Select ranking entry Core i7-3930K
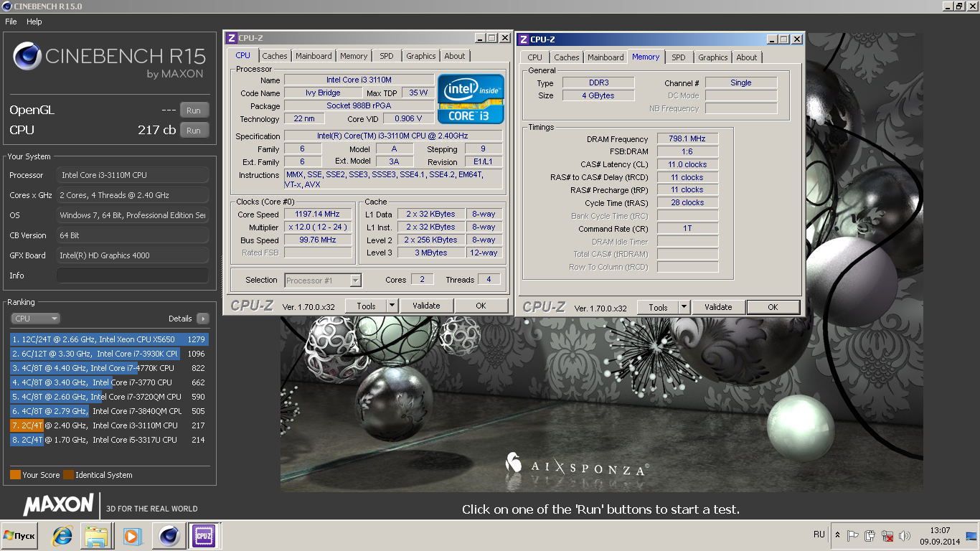 [108, 354]
